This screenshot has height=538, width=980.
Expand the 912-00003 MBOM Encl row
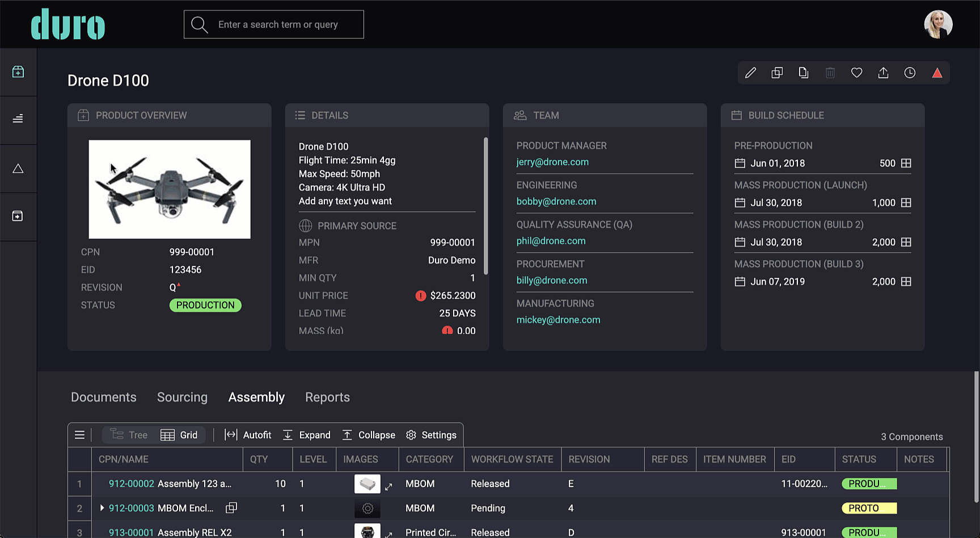coord(102,508)
